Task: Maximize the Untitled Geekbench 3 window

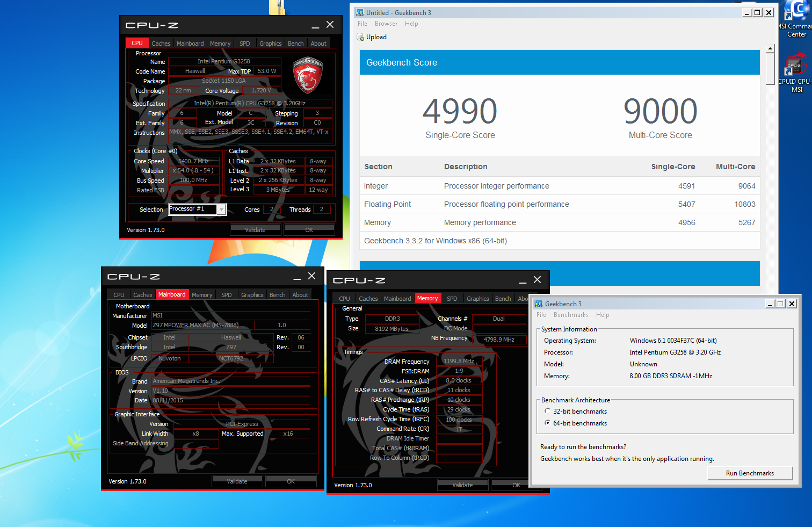Action: click(757, 12)
